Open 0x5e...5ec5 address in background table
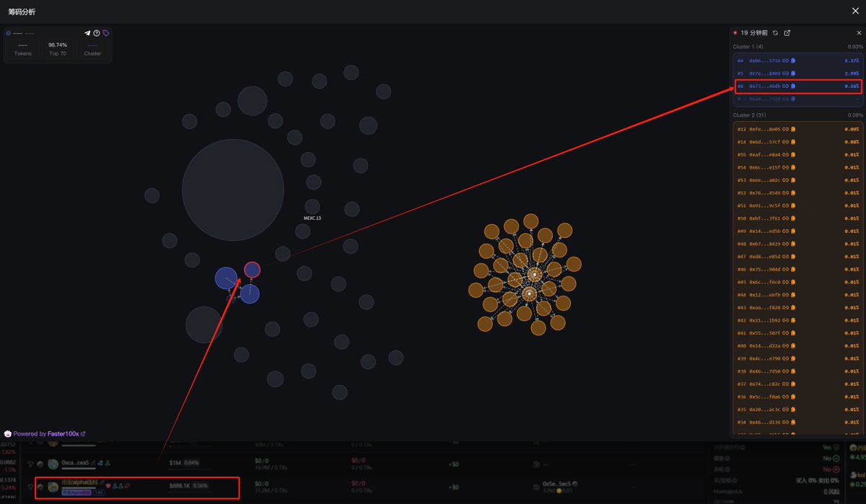Viewport: 866px width, 504px height. [556, 485]
